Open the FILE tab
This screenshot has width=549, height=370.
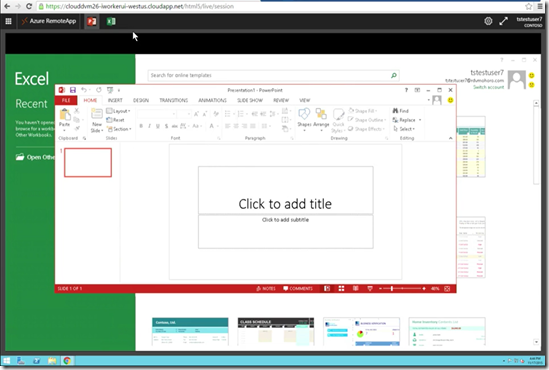click(66, 100)
